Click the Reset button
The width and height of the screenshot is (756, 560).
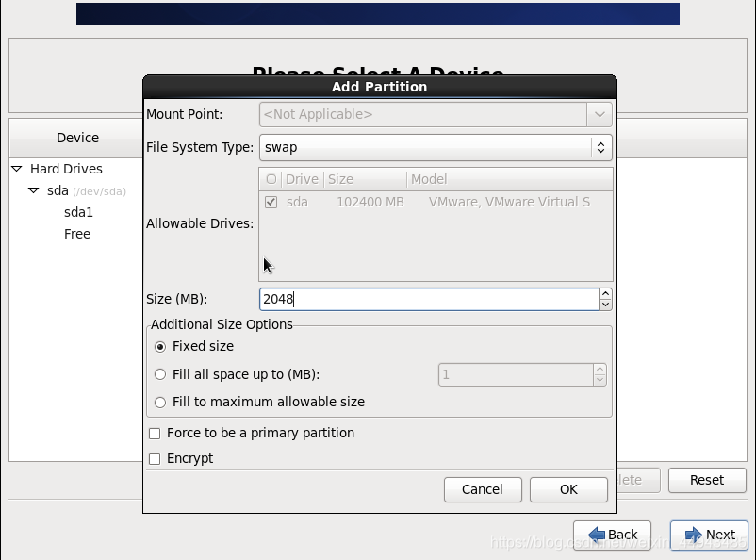(x=707, y=480)
